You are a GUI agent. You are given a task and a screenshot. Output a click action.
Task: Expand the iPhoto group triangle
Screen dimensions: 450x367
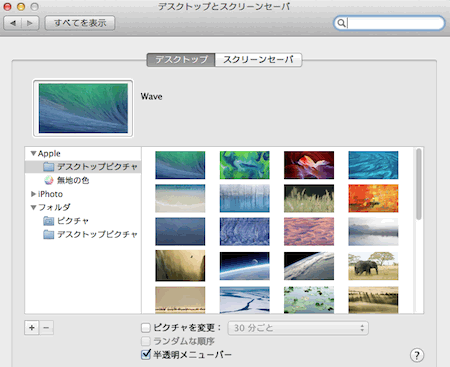[x=33, y=194]
